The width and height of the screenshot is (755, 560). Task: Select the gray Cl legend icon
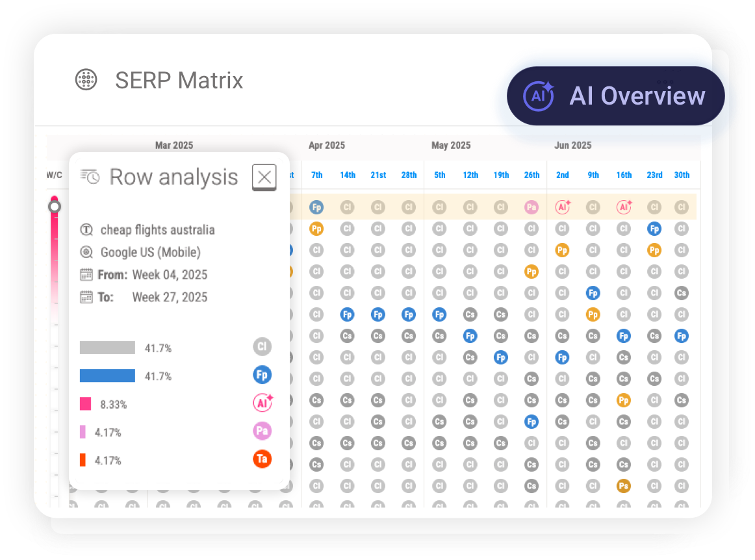point(262,347)
